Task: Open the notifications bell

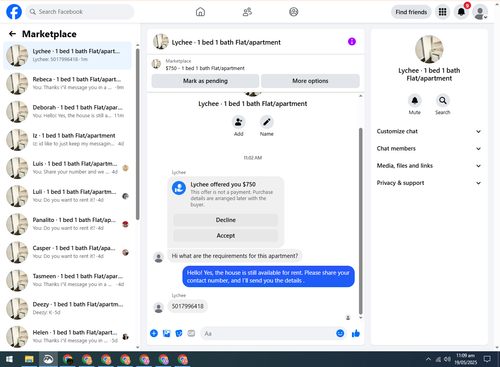Action: click(x=461, y=12)
